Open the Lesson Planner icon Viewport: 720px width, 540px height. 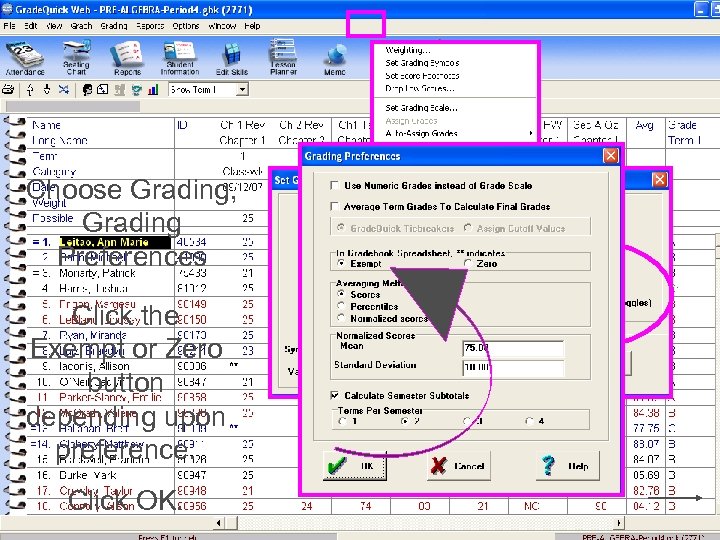(x=283, y=58)
